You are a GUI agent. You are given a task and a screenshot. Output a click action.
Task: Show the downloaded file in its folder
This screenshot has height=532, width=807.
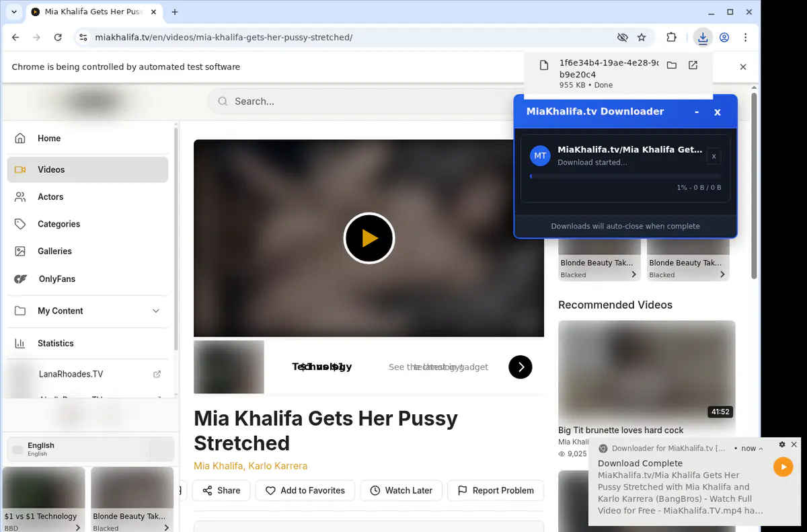coord(671,65)
